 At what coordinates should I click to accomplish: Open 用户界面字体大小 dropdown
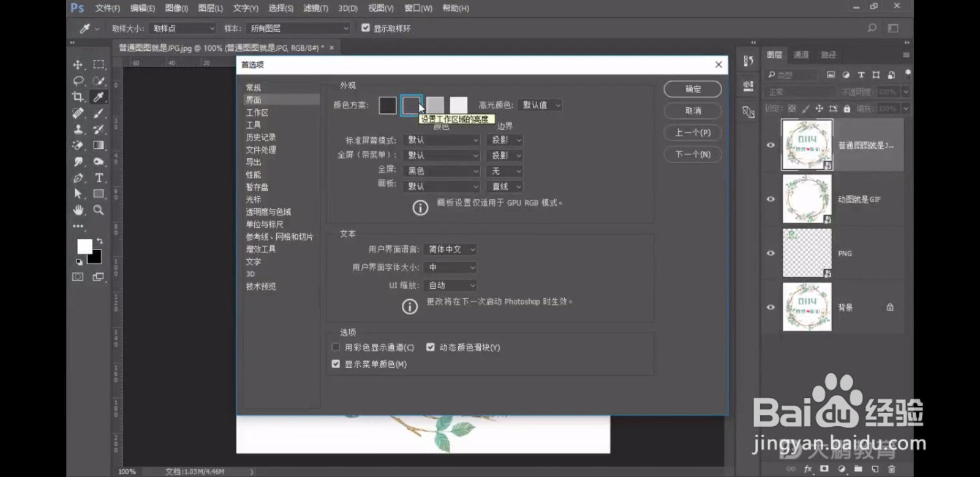coord(450,267)
